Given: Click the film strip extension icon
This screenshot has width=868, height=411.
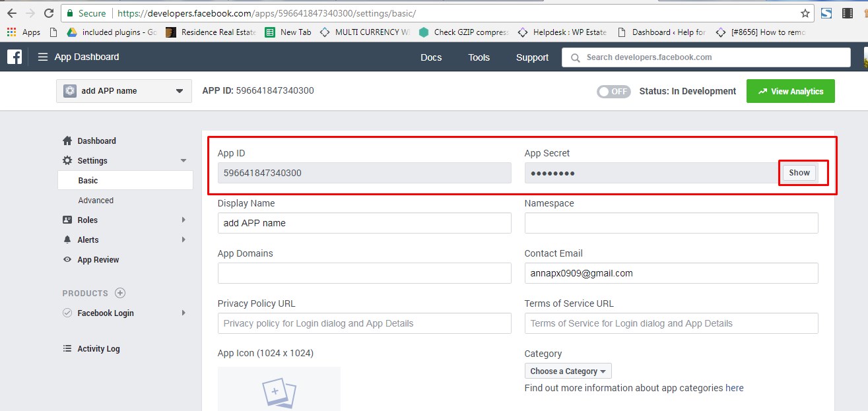Looking at the screenshot, I should (848, 13).
